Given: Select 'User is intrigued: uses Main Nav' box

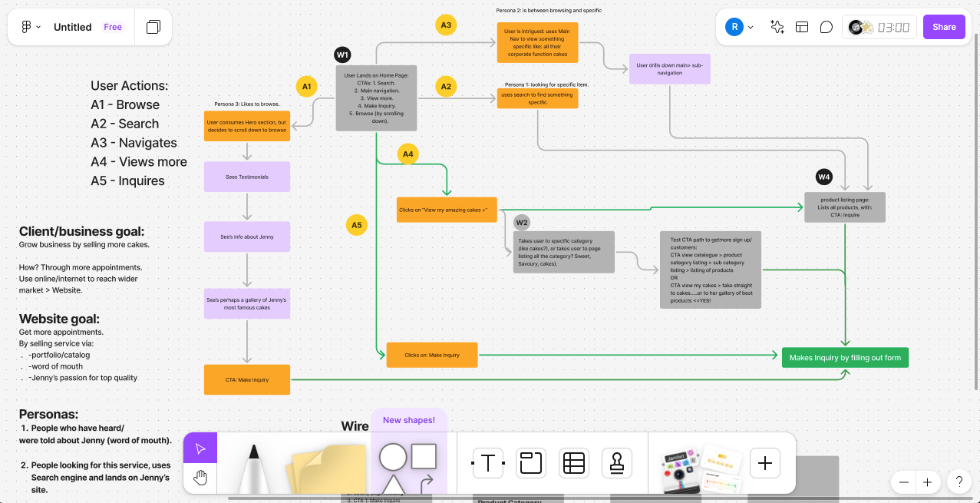Looking at the screenshot, I should click(x=537, y=42).
